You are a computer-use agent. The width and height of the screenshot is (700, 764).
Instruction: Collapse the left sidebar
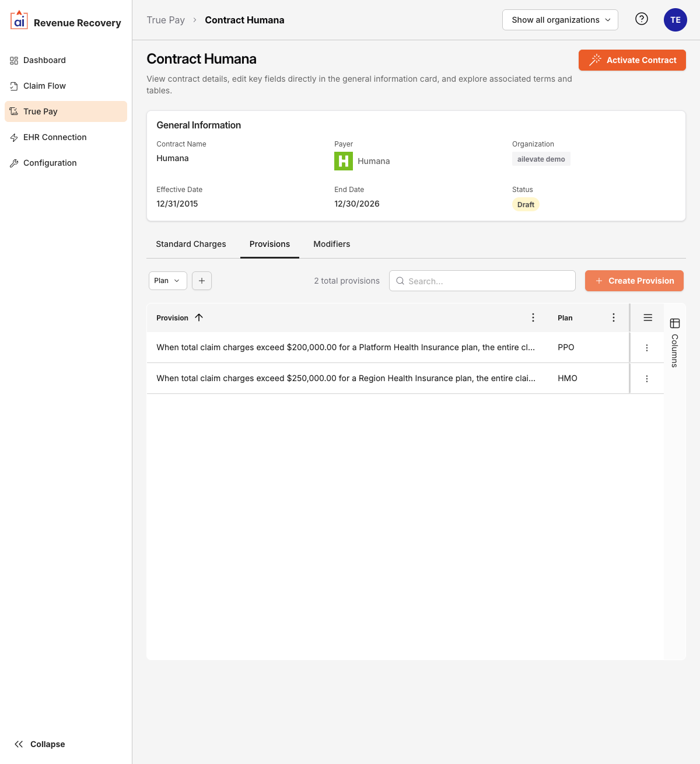(38, 744)
